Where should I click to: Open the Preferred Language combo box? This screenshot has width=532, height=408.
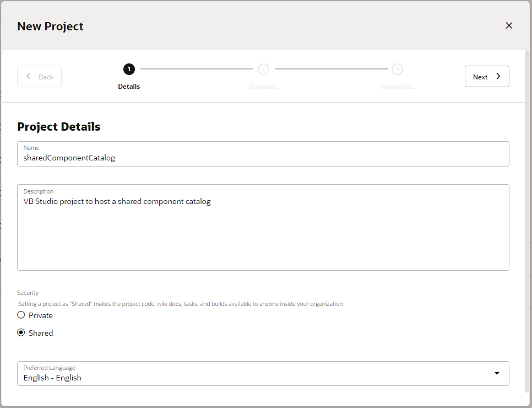(x=263, y=373)
